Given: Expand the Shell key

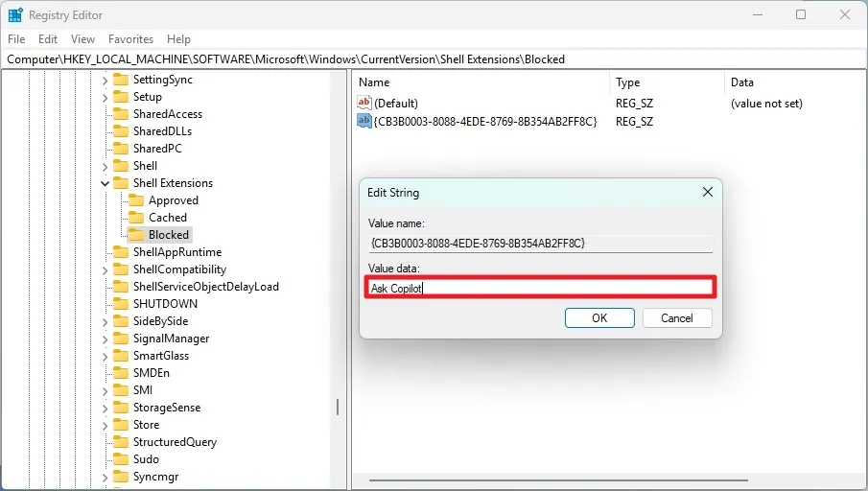Looking at the screenshot, I should click(x=105, y=167).
